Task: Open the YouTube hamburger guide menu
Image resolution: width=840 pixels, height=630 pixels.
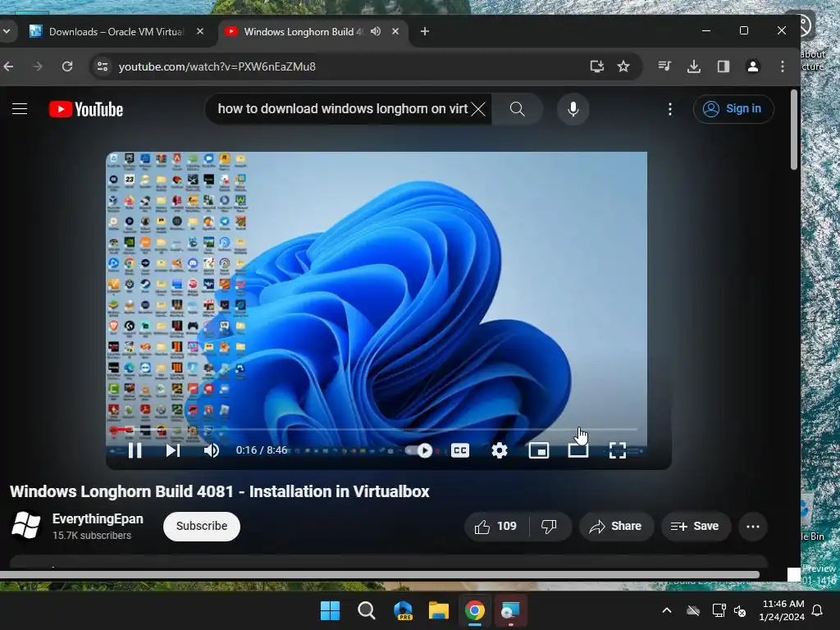Action: tap(20, 109)
